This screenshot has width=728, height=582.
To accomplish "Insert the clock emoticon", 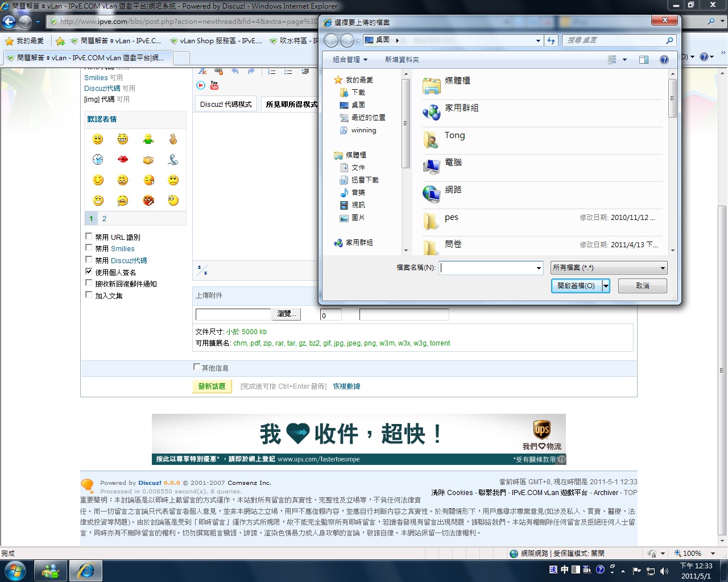I will point(98,160).
